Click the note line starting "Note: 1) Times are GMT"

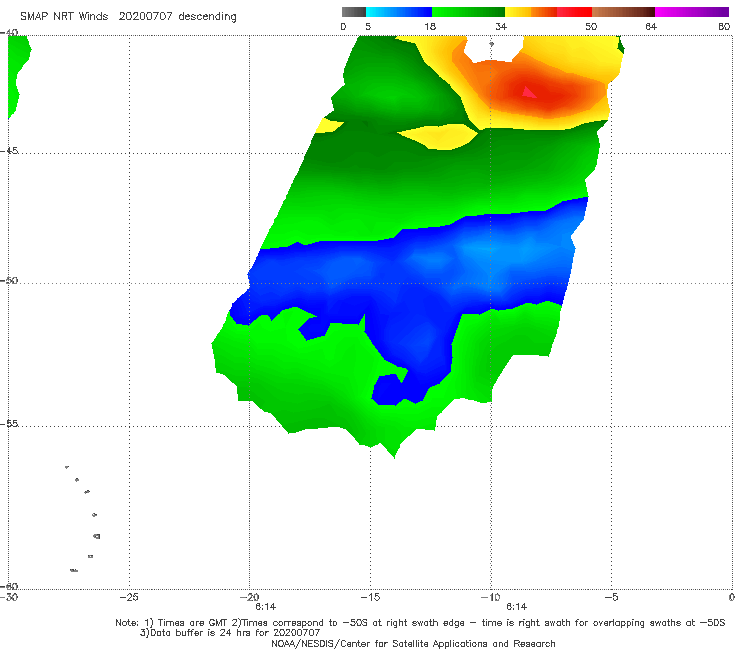coord(420,623)
